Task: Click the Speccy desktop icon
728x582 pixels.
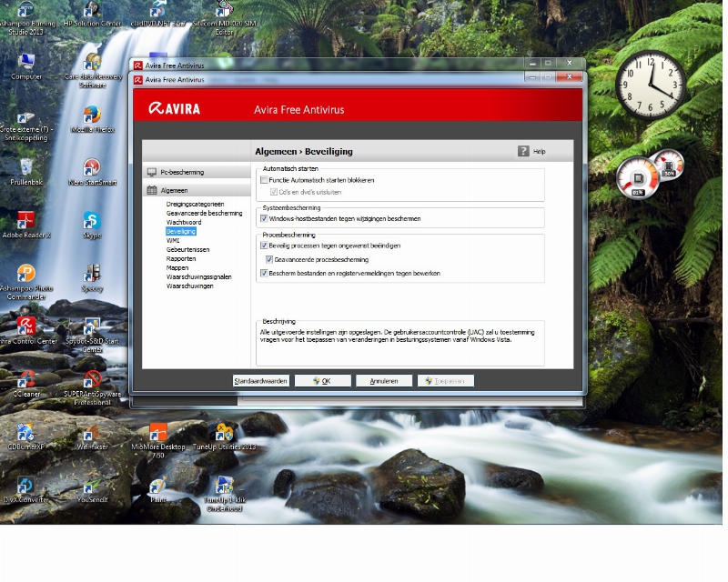Action: [x=92, y=278]
